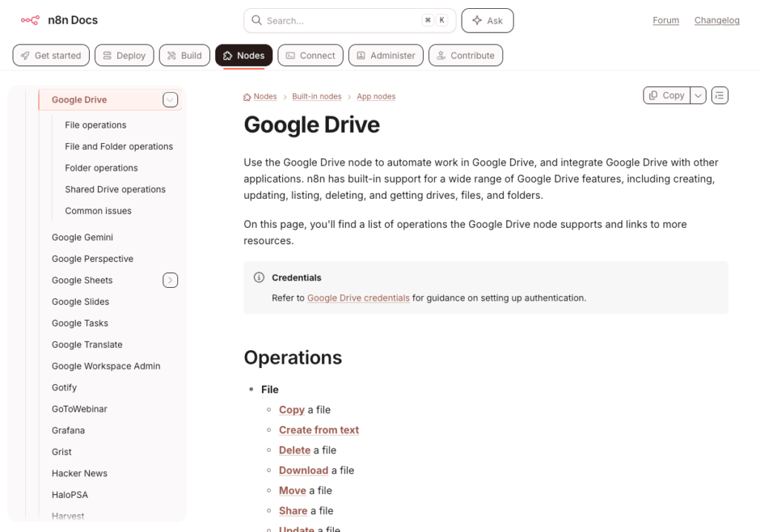Open the Deploy tab
Image resolution: width=760 pixels, height=532 pixels.
pyautogui.click(x=124, y=55)
